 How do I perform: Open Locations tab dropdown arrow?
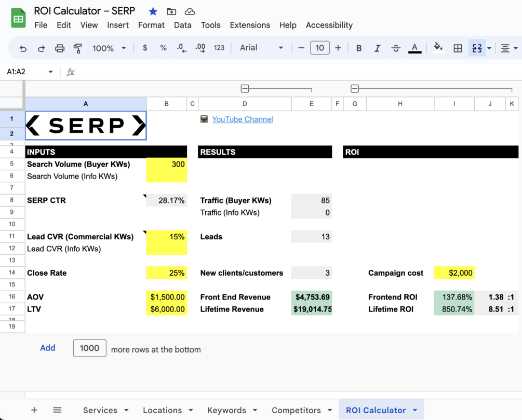point(191,410)
